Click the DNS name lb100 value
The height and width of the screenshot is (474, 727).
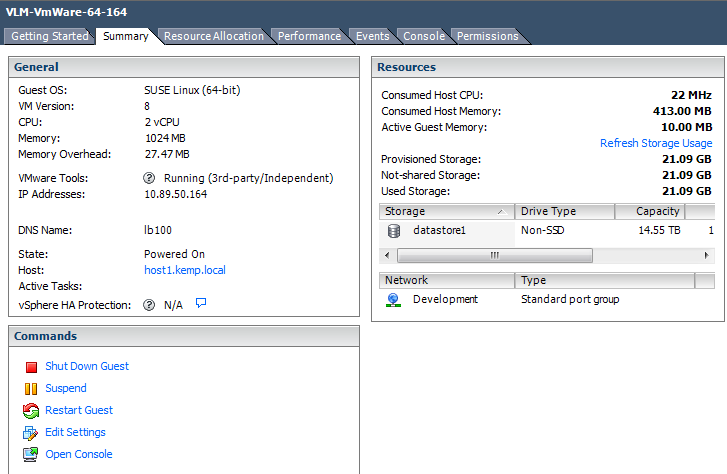pyautogui.click(x=158, y=231)
